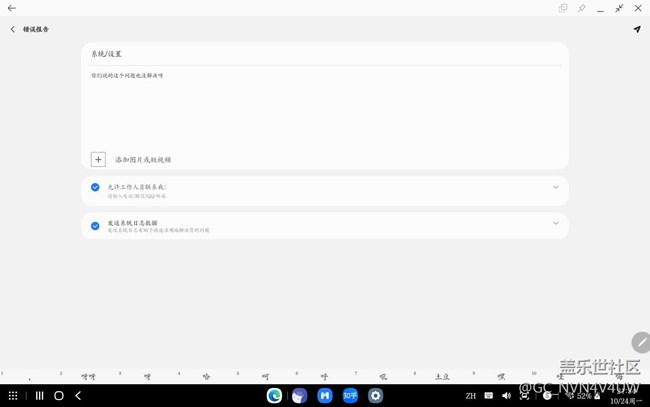Toggle 发送系统日志数据 checkbox

pyautogui.click(x=95, y=225)
